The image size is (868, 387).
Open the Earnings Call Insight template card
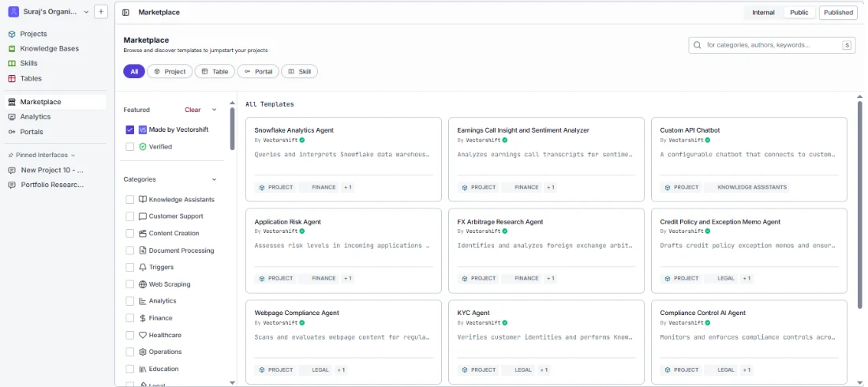point(546,159)
